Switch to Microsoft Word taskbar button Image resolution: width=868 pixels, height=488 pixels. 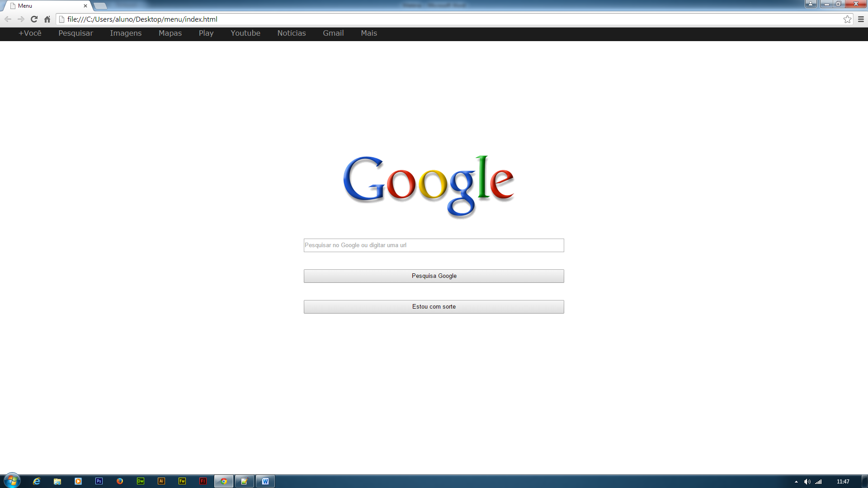(x=265, y=481)
